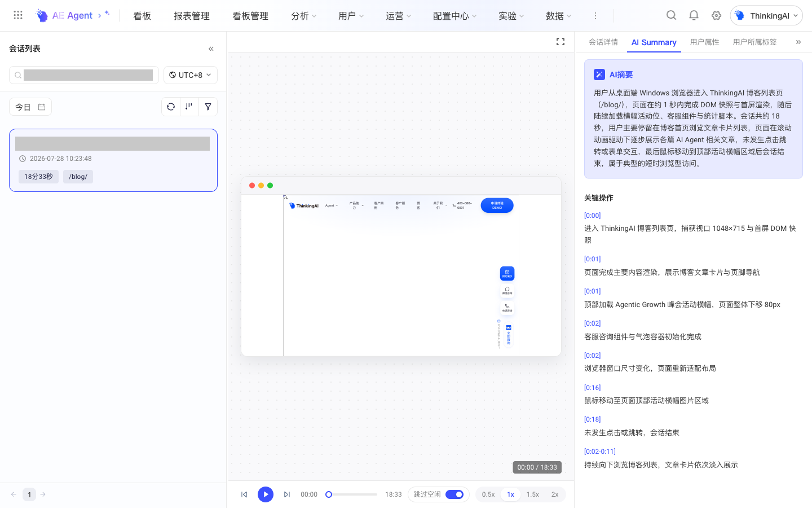Expand the 分析 menu
Viewport: 812px width, 508px height.
coord(304,16)
